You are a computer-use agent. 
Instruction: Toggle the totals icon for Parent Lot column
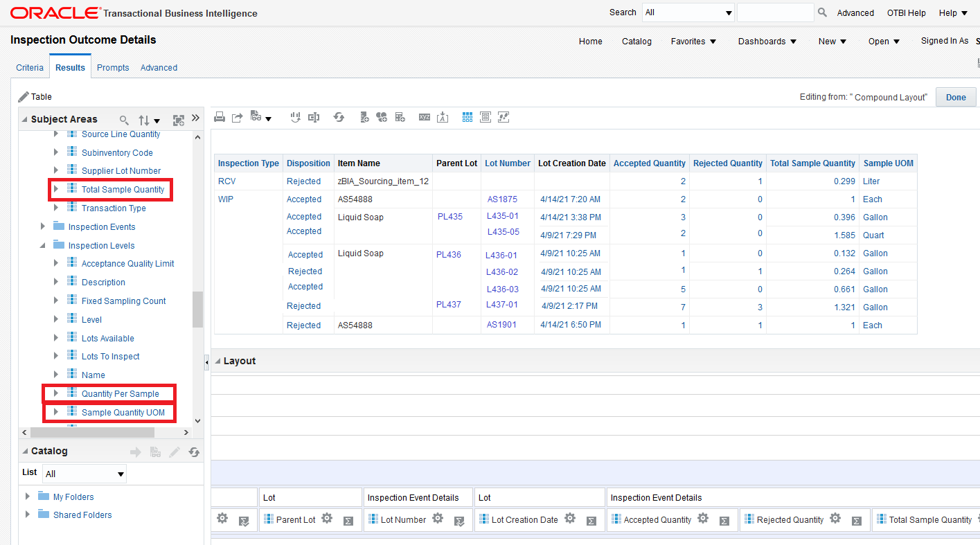(348, 521)
